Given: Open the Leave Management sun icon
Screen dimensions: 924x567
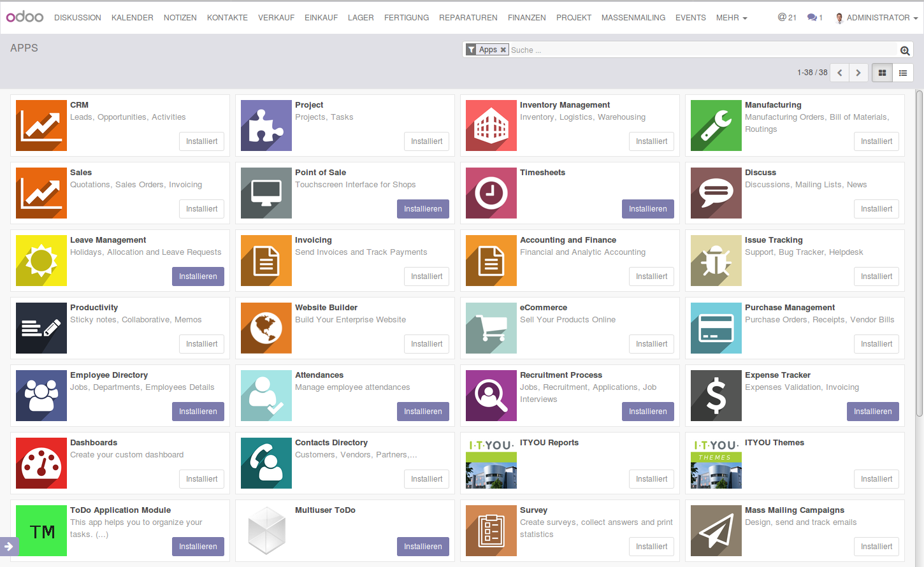Looking at the screenshot, I should 41,261.
